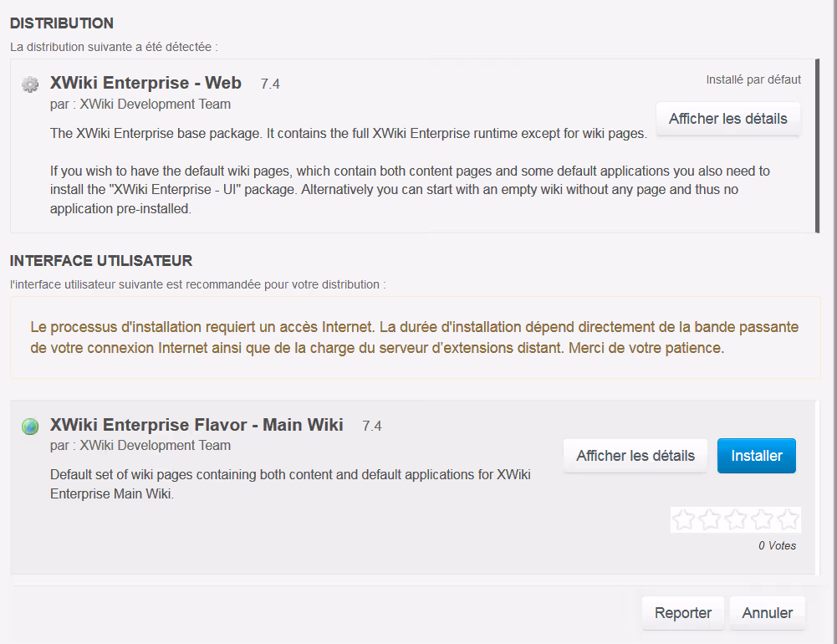
Task: Choose the third rating star
Action: click(x=736, y=520)
